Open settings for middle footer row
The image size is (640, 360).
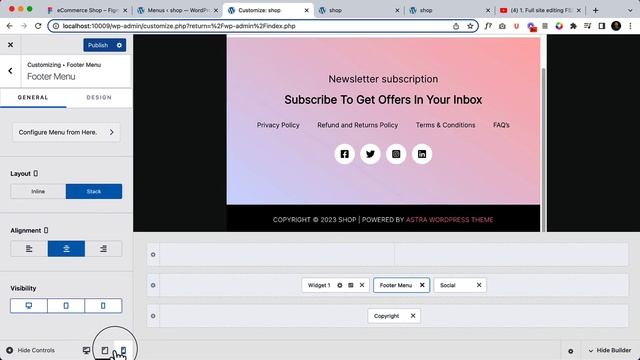pos(153,285)
